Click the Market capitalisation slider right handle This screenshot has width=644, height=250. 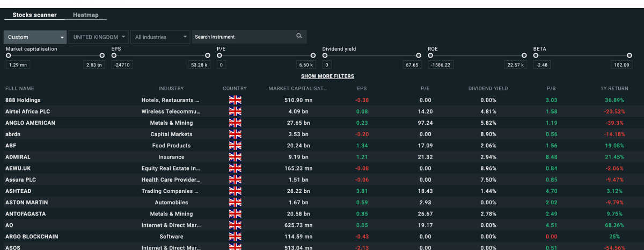tap(102, 55)
